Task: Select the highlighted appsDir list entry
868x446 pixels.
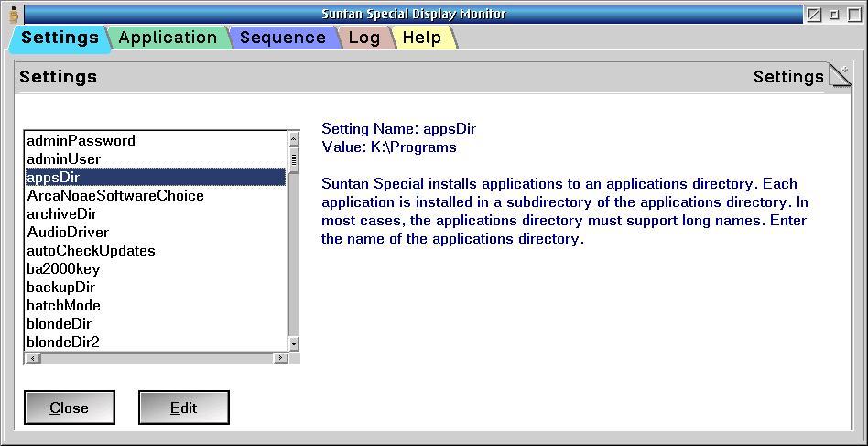Action: coord(156,177)
